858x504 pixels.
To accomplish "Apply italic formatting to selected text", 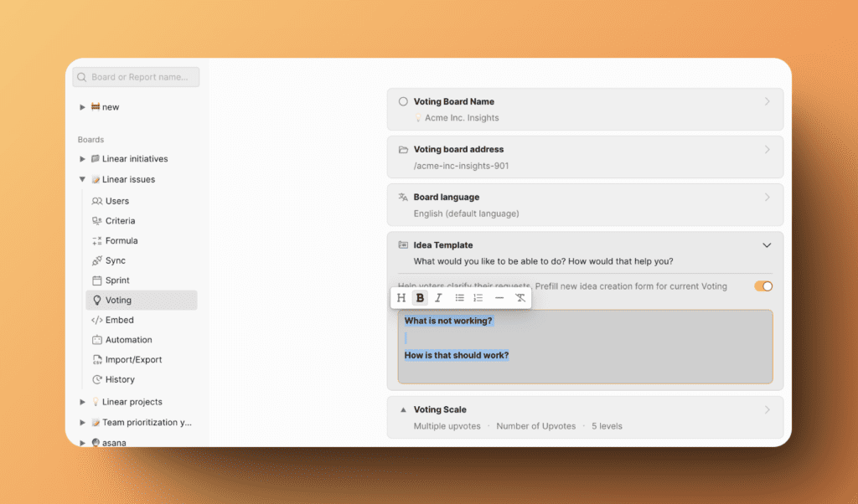I will point(438,297).
